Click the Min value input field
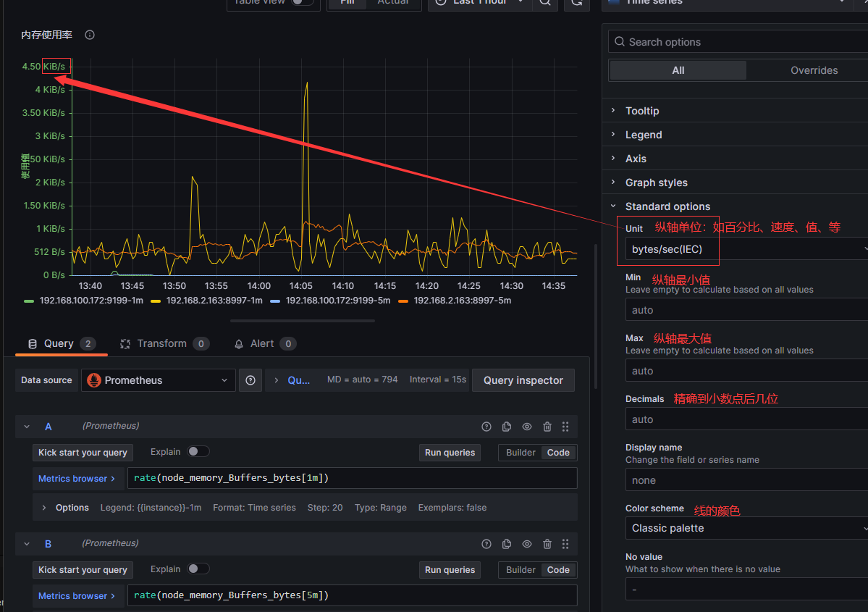 click(747, 310)
